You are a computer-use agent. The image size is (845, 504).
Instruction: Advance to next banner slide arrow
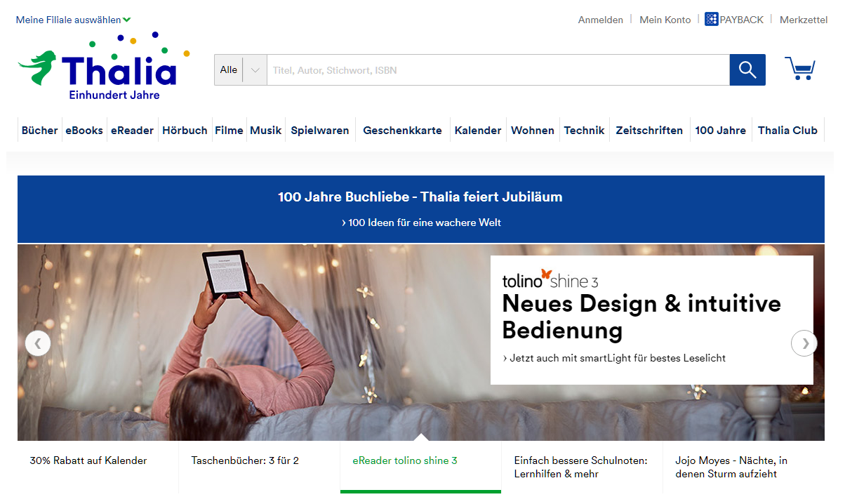tap(804, 343)
